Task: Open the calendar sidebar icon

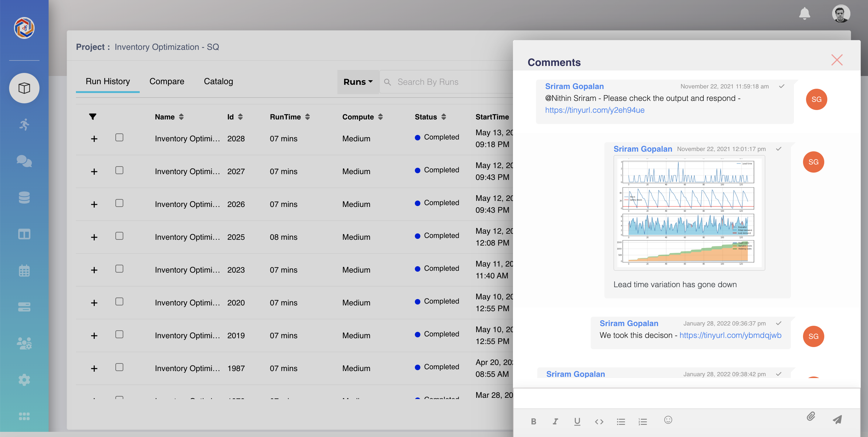Action: pyautogui.click(x=24, y=270)
